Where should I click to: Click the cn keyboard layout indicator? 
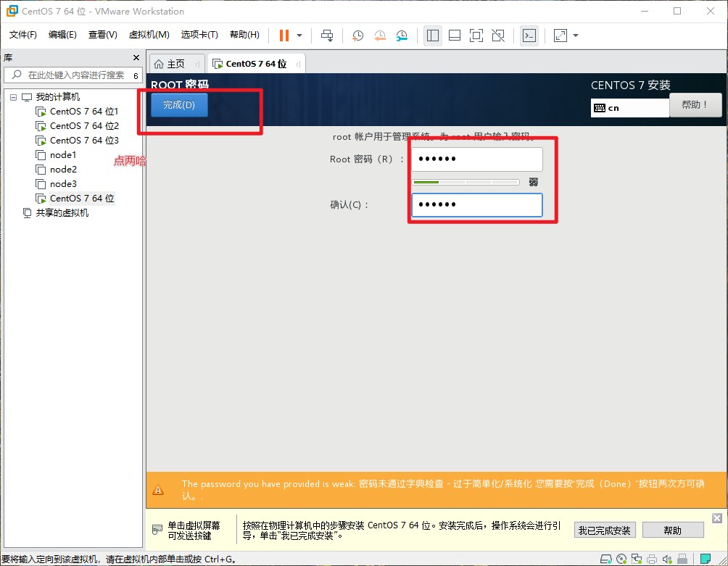(629, 108)
